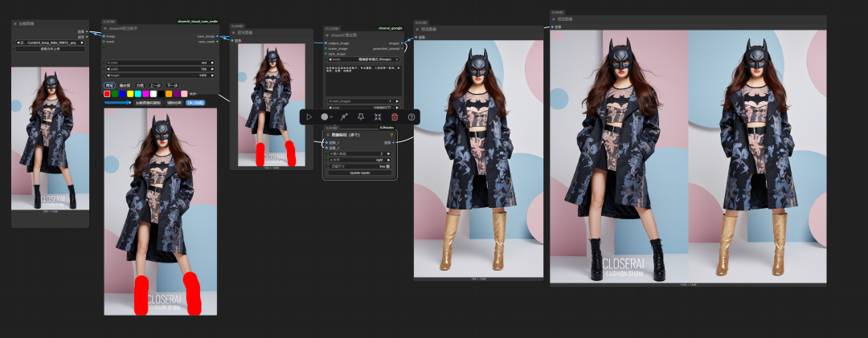The image size is (868, 338).
Task: Select the 橡皮擦 eraser mode
Action: pyautogui.click(x=125, y=85)
